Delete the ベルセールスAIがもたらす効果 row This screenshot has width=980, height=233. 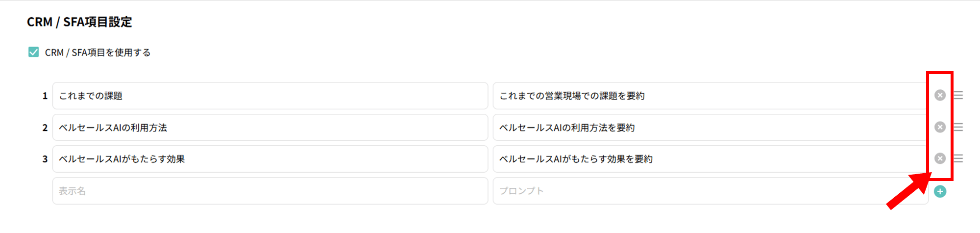pos(940,158)
